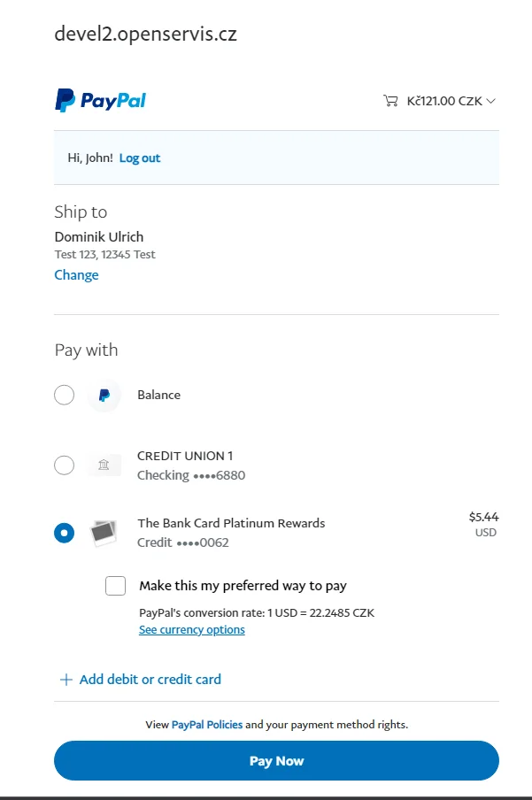
Task: Click the Checking ••••6880 account text
Action: 191,475
